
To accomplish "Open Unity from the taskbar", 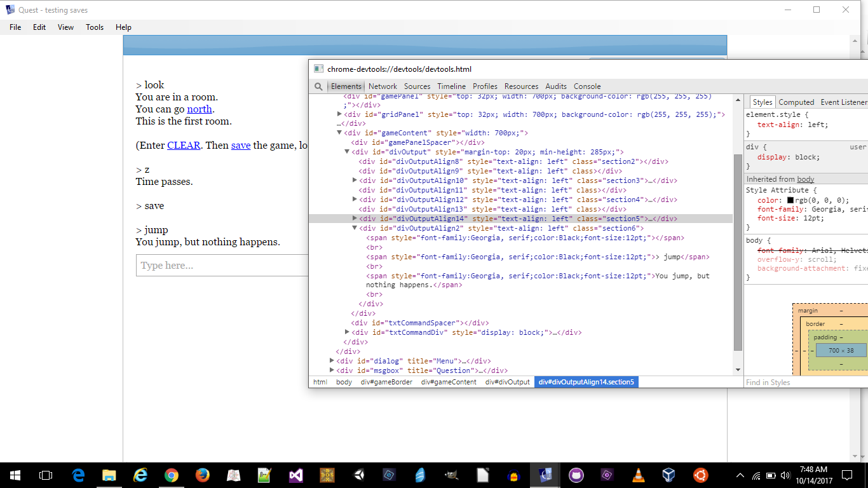I will tap(358, 475).
